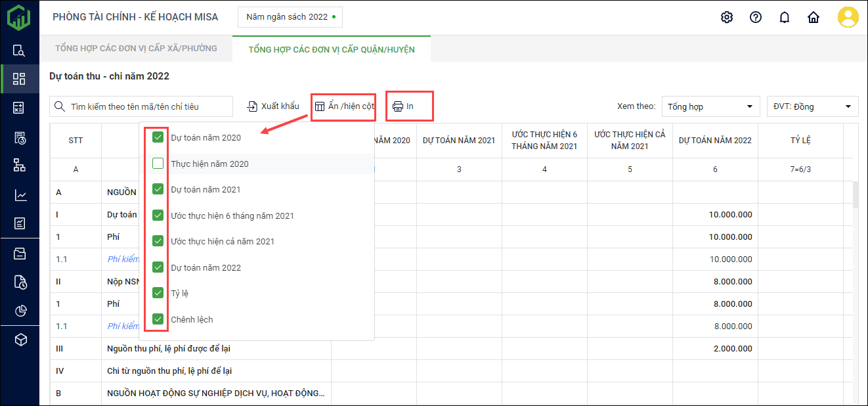The height and width of the screenshot is (406, 868).
Task: Open the line chart sidebar icon
Action: (20, 195)
